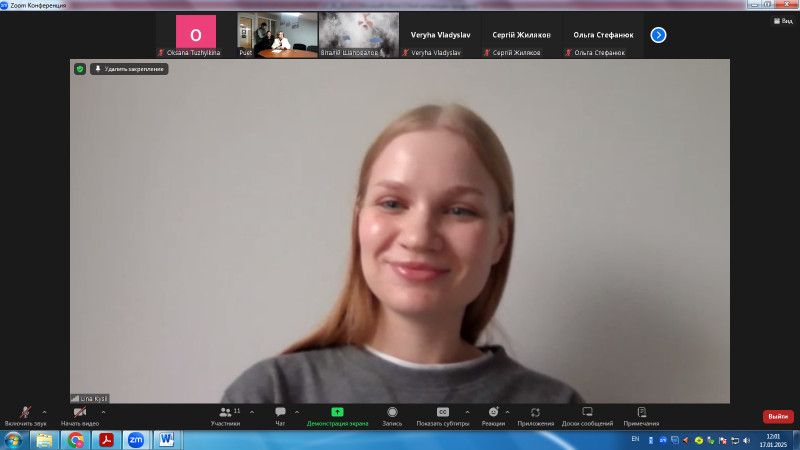The height and width of the screenshot is (450, 800).
Task: Expand video options arrow beside camera
Action: click(x=103, y=412)
